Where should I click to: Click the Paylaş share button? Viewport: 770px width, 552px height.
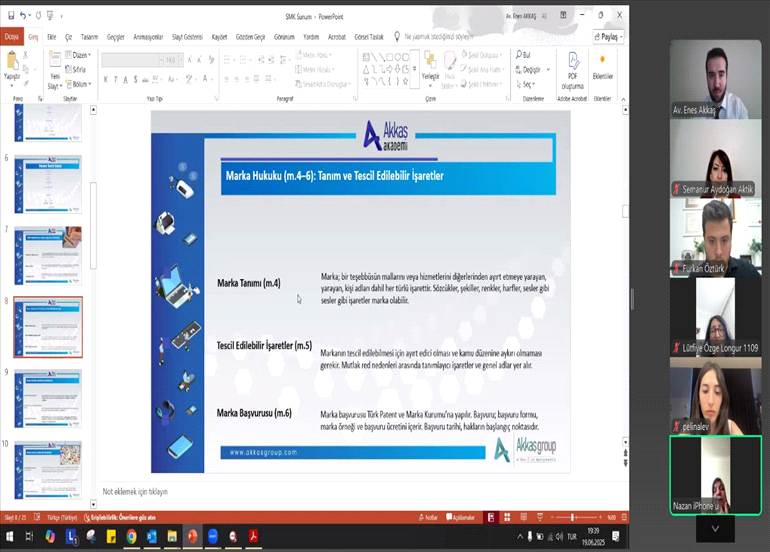608,36
